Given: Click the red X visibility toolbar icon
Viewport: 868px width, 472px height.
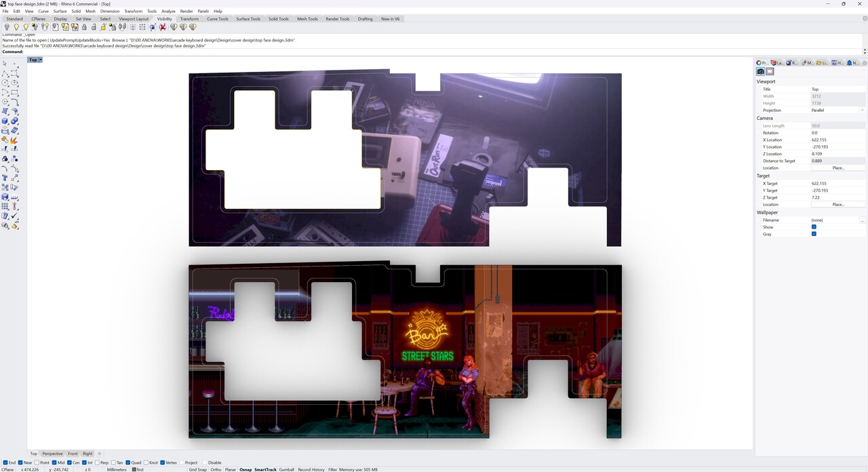Looking at the screenshot, I should 163,27.
